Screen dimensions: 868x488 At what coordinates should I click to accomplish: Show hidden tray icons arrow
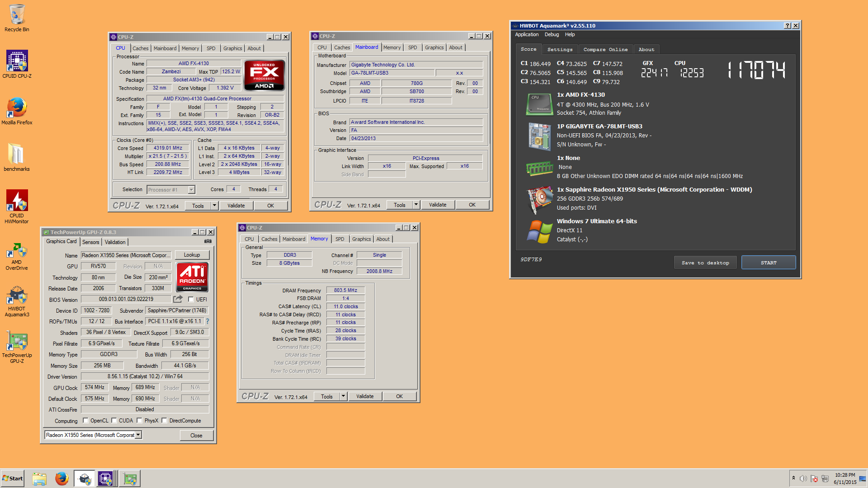tap(793, 478)
